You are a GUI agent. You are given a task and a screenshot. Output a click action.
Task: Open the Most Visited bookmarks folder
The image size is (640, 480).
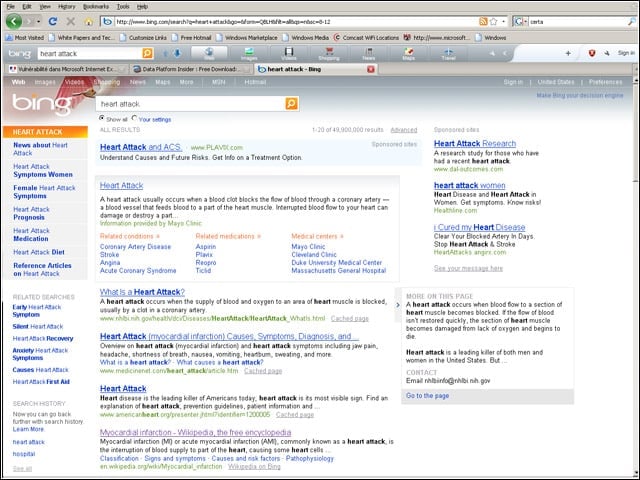tap(24, 38)
